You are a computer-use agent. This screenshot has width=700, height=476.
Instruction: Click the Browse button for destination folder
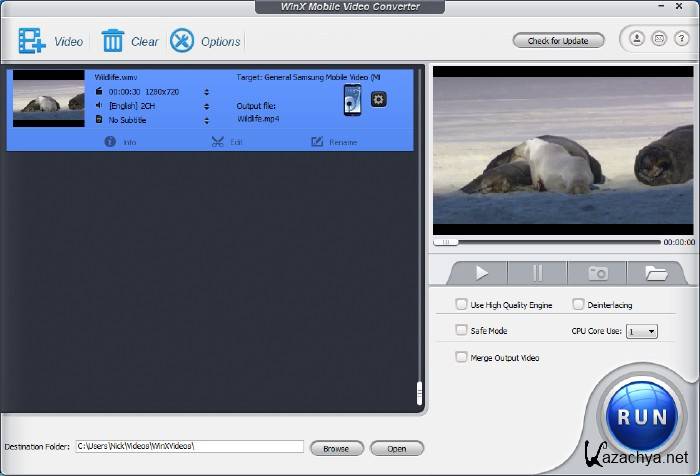click(x=336, y=448)
